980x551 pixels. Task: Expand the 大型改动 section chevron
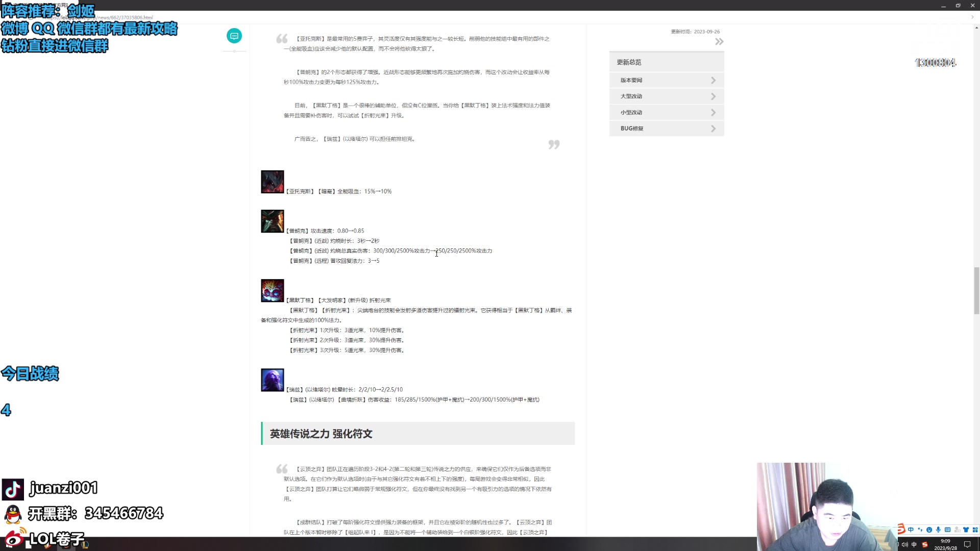[x=714, y=96]
